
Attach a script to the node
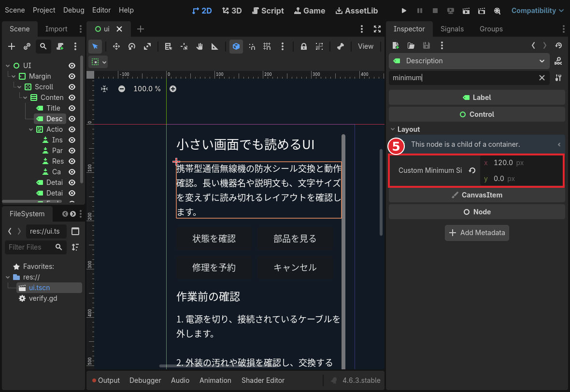pyautogui.click(x=60, y=46)
